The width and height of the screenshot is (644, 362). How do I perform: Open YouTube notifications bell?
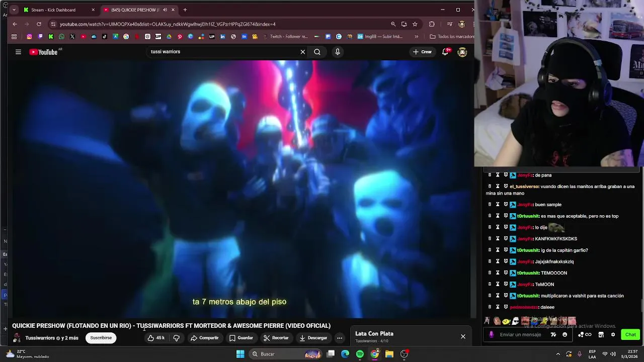(x=445, y=52)
